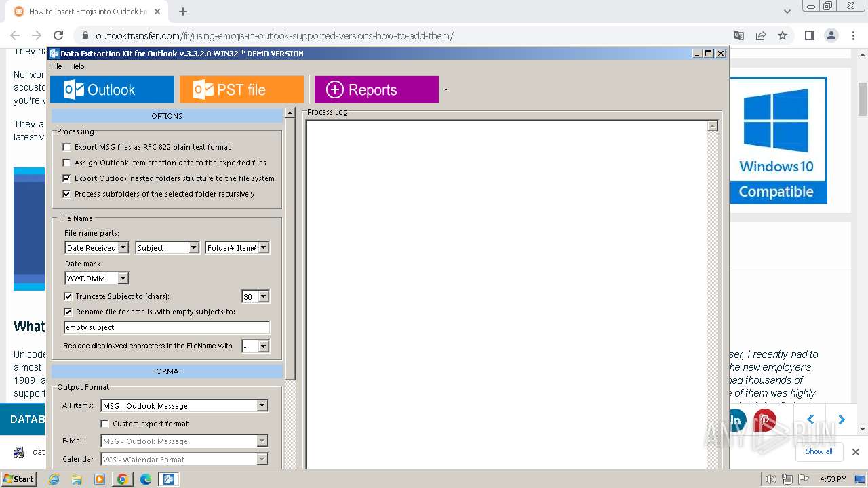This screenshot has width=868, height=488.
Task: Bookmark this page with the star icon
Action: pyautogui.click(x=783, y=35)
